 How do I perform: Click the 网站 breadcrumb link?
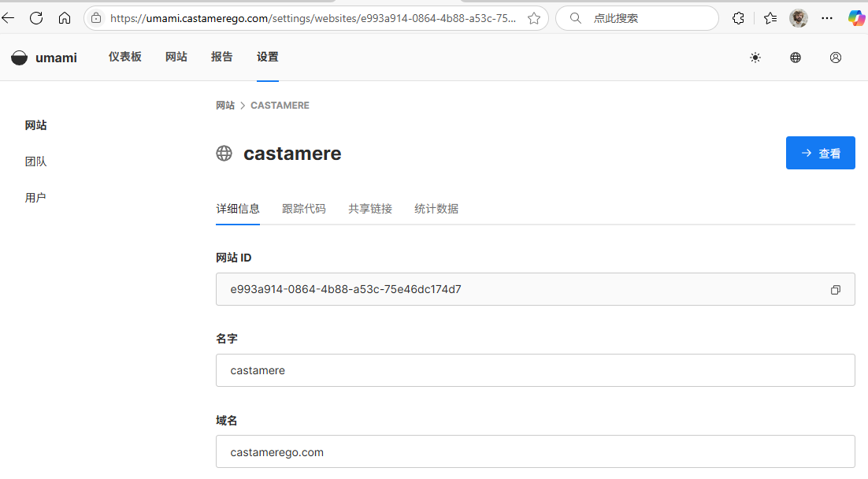click(x=225, y=106)
